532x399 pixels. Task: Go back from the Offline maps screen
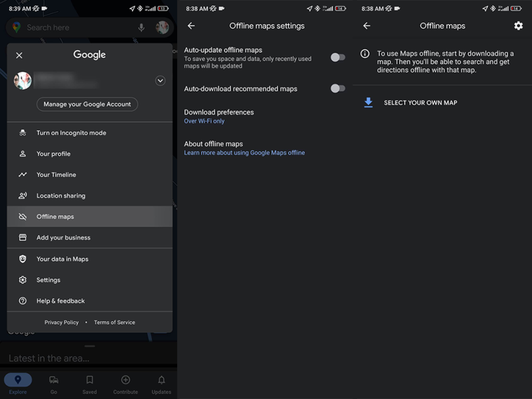pyautogui.click(x=367, y=25)
